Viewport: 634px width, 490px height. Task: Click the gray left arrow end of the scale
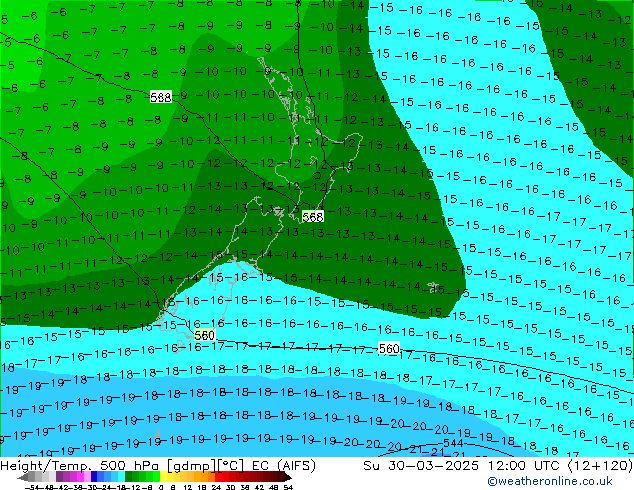22,477
